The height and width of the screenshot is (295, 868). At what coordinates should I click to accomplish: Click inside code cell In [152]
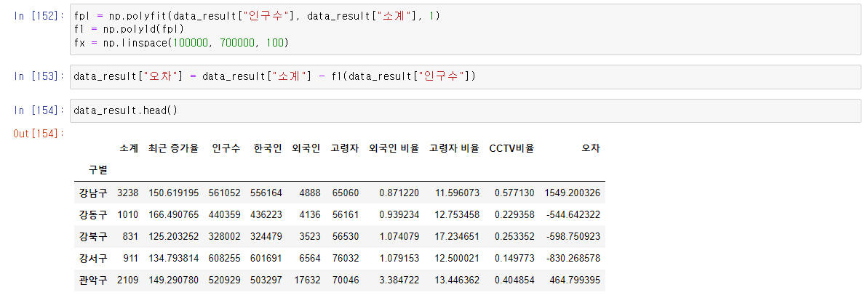[x=465, y=29]
